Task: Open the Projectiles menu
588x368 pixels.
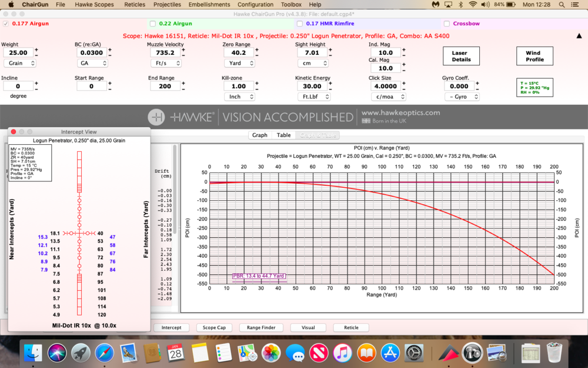Action: 167,5
